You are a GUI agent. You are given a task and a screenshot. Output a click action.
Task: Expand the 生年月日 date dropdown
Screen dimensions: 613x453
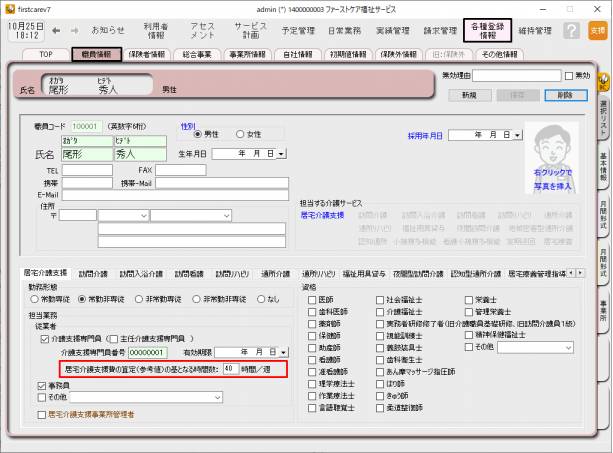point(281,154)
